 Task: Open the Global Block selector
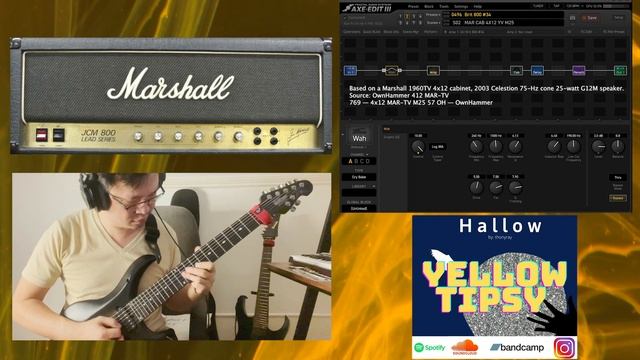[359, 208]
